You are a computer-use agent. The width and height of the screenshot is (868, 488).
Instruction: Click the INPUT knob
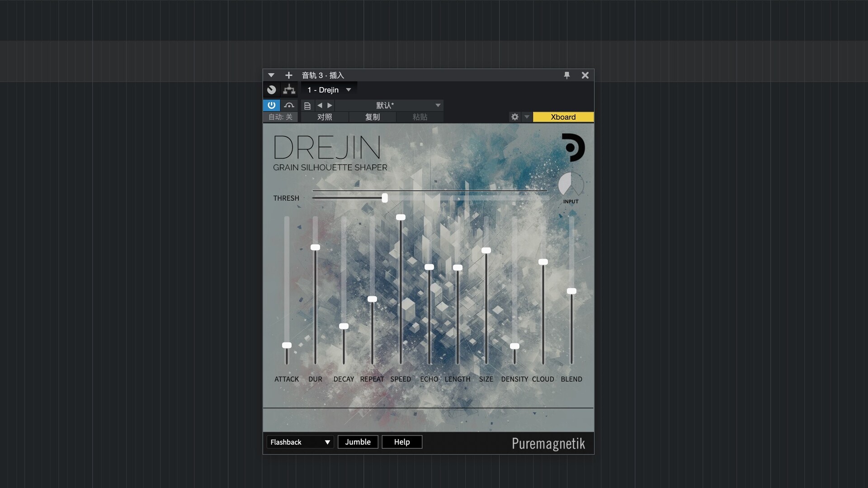[571, 185]
